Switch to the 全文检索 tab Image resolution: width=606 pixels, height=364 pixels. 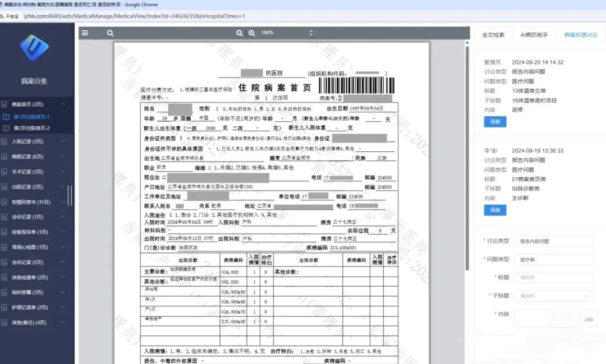(493, 35)
